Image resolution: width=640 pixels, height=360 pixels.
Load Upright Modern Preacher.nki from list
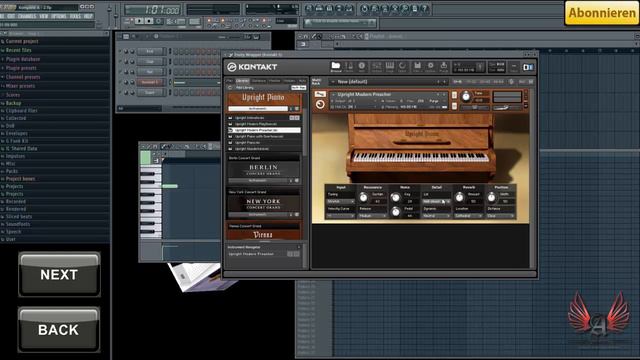(264, 130)
